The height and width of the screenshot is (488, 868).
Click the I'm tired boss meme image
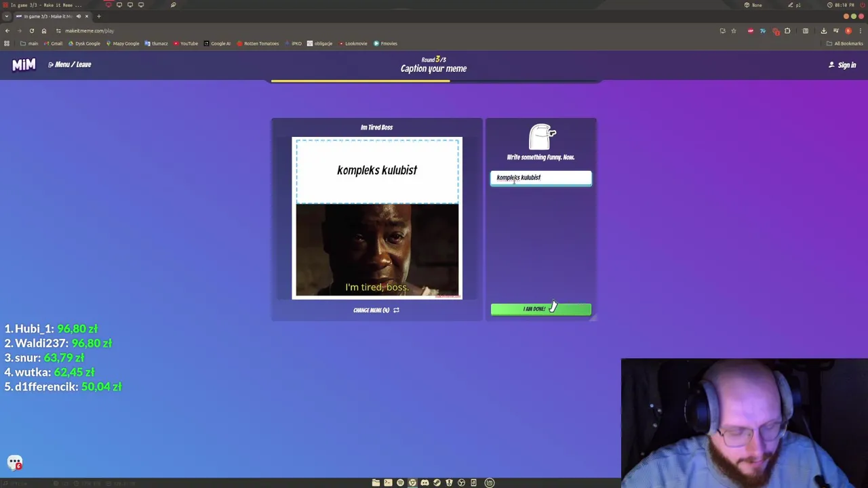(377, 251)
